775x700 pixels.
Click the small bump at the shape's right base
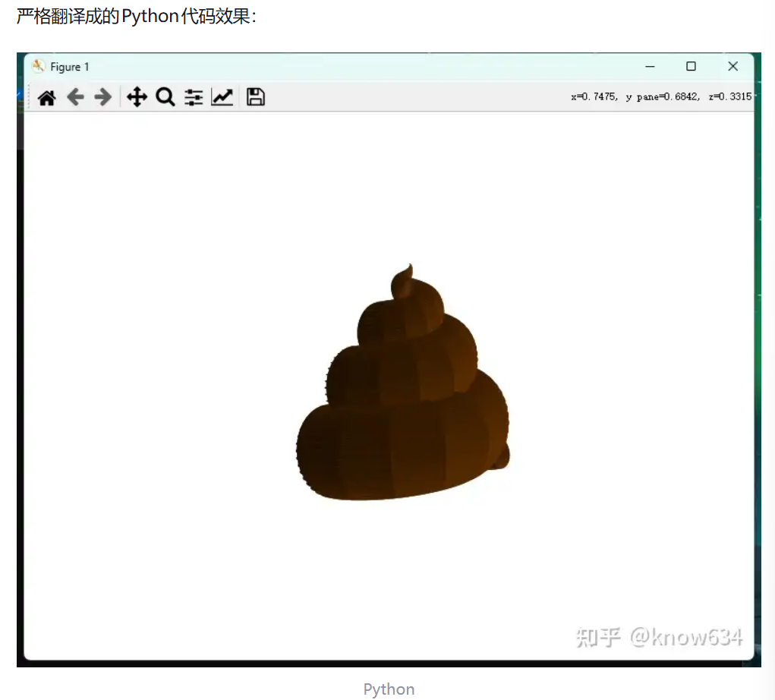click(502, 456)
